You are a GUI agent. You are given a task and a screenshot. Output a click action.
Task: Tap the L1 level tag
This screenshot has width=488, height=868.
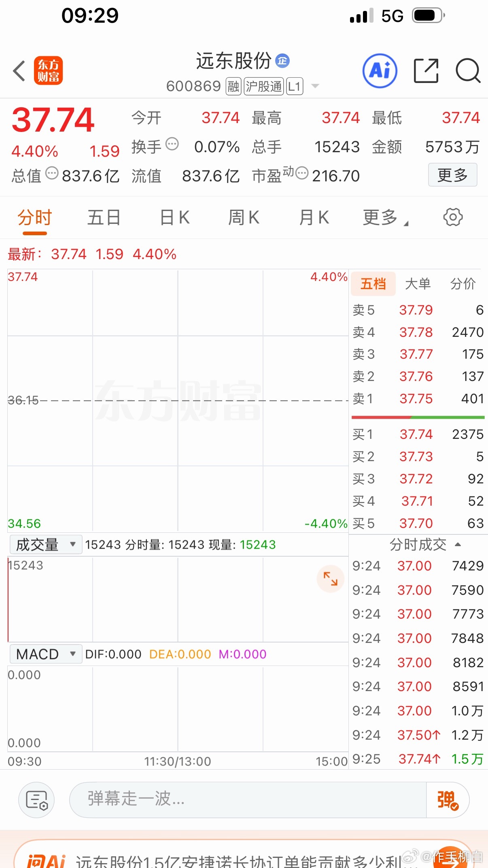[295, 86]
